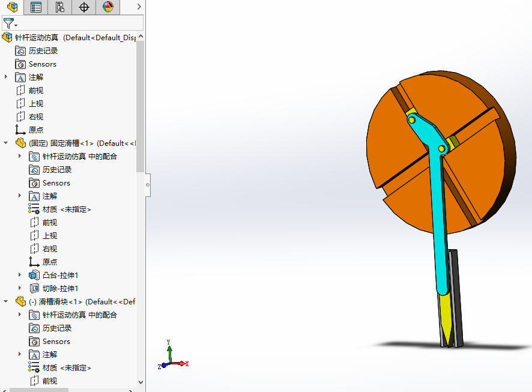The height and width of the screenshot is (392, 532).
Task: Select top-level Sensors folder icon
Action: click(20, 64)
